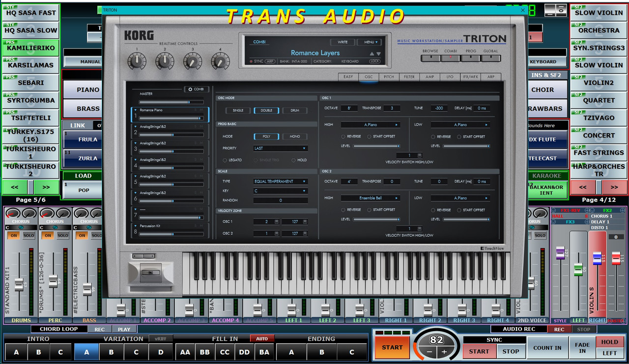Click the PERC channel left knob
The width and height of the screenshot is (629, 364).
(47, 214)
